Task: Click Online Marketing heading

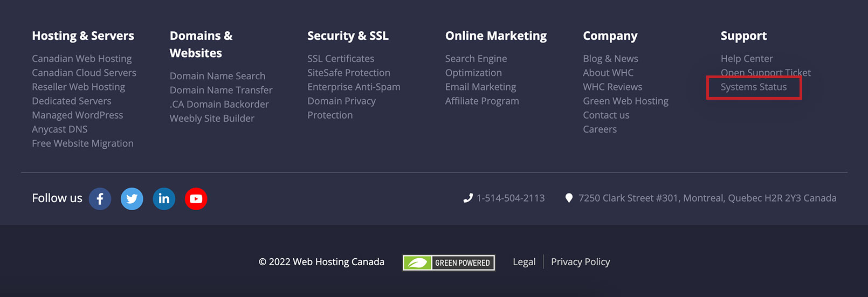Action: (x=496, y=36)
